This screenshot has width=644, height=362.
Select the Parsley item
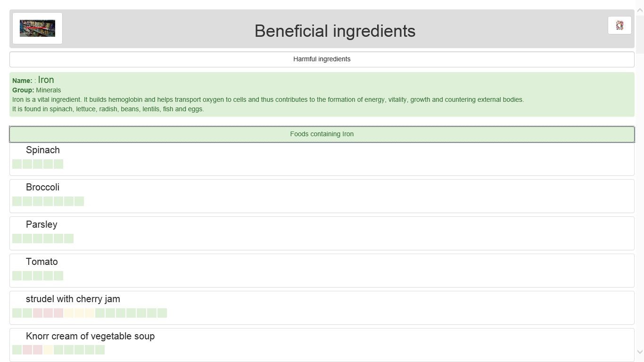[x=41, y=225]
